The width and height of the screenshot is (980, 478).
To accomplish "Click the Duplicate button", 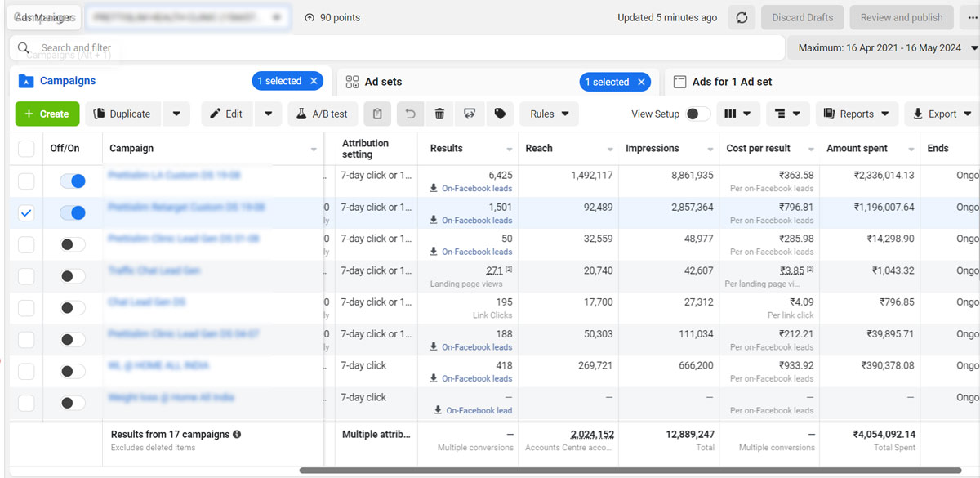I will click(x=123, y=114).
